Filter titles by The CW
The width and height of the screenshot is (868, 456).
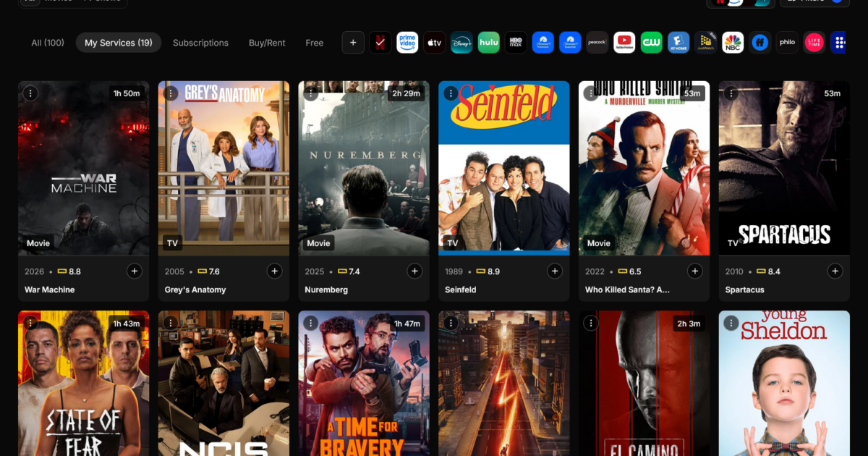click(x=651, y=42)
